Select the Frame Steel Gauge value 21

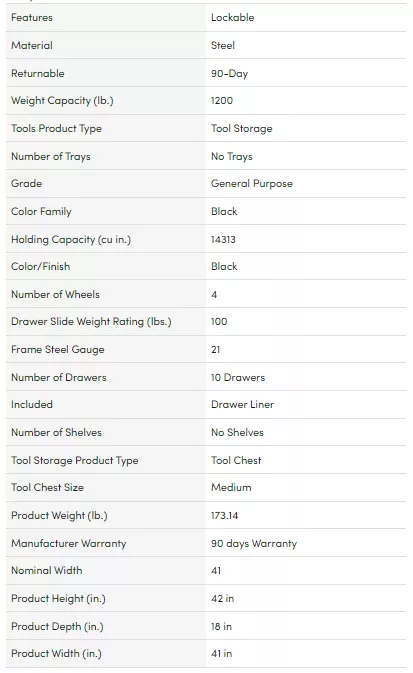215,350
